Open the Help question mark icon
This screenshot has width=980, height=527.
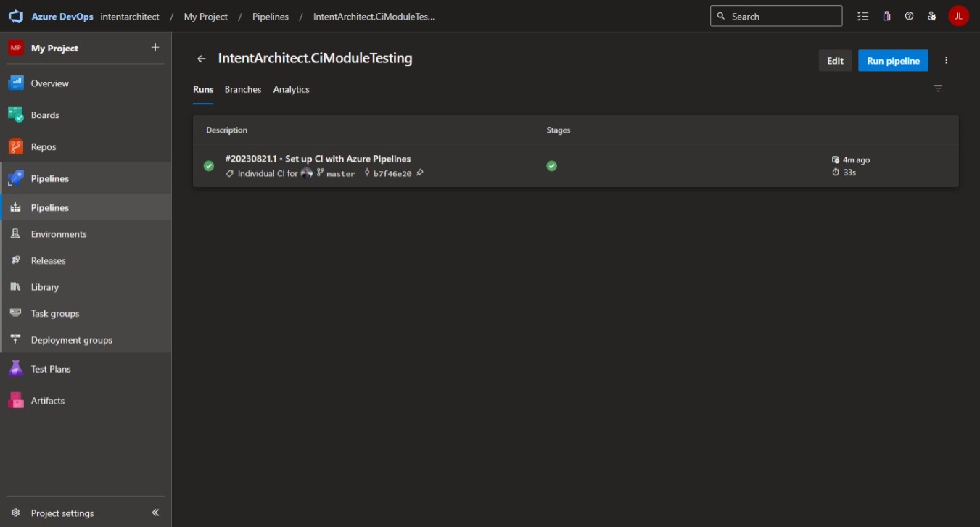coord(909,16)
